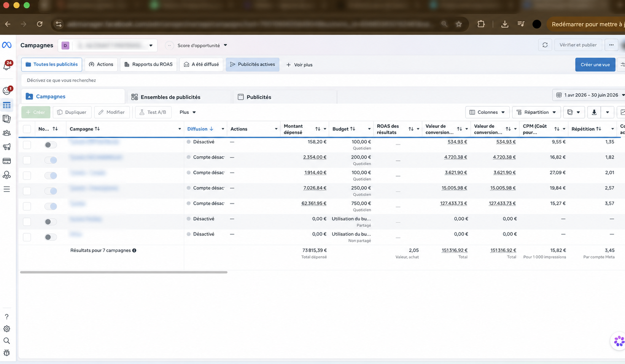Open the three-dots more options menu
Image resolution: width=625 pixels, height=364 pixels.
(x=611, y=45)
